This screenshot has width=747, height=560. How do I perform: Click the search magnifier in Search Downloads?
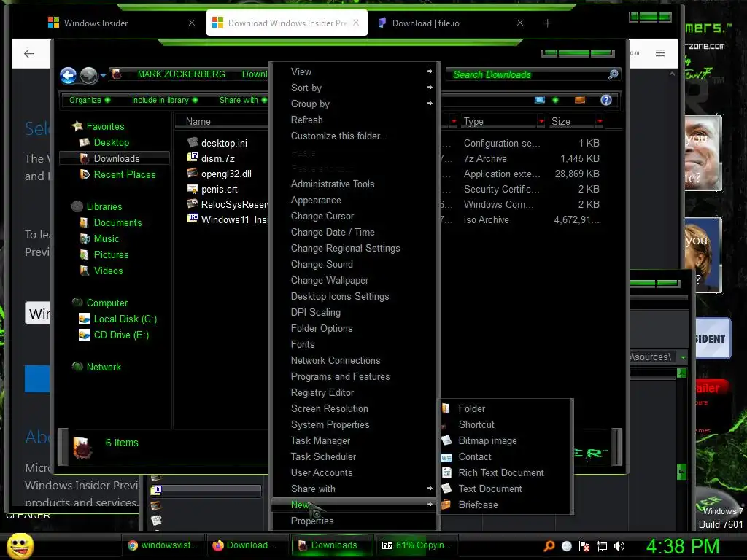(x=613, y=74)
